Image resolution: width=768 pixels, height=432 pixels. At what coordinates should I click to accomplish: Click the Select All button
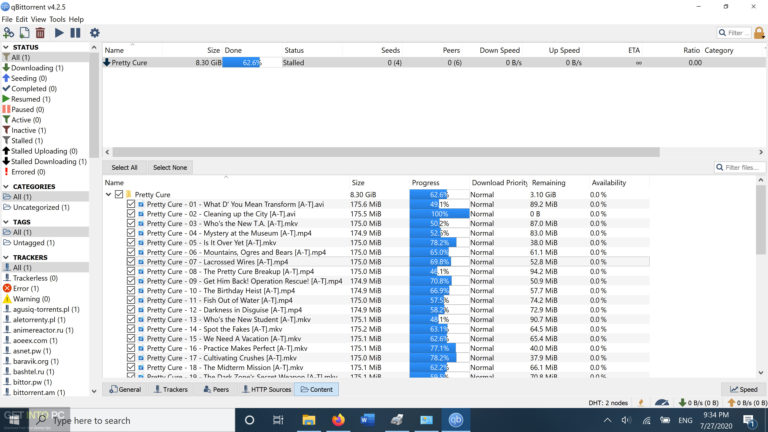click(x=124, y=168)
